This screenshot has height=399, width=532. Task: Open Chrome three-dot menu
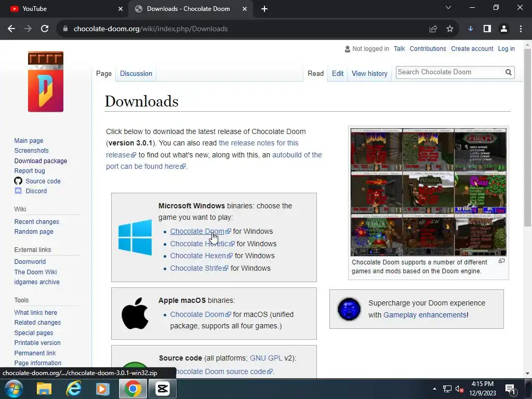521,29
